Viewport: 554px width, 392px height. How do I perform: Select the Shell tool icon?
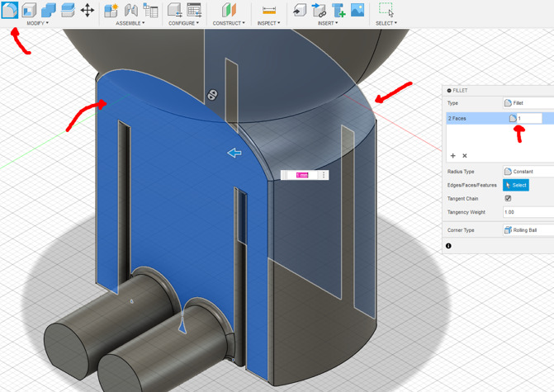coord(29,10)
